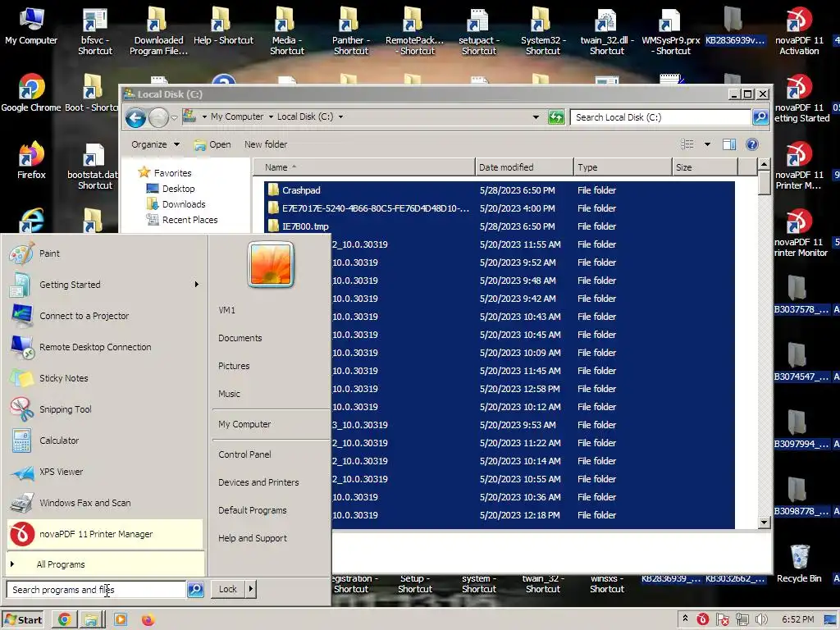840x630 pixels.
Task: Click file list scrollbar up arrow
Action: coord(765,164)
